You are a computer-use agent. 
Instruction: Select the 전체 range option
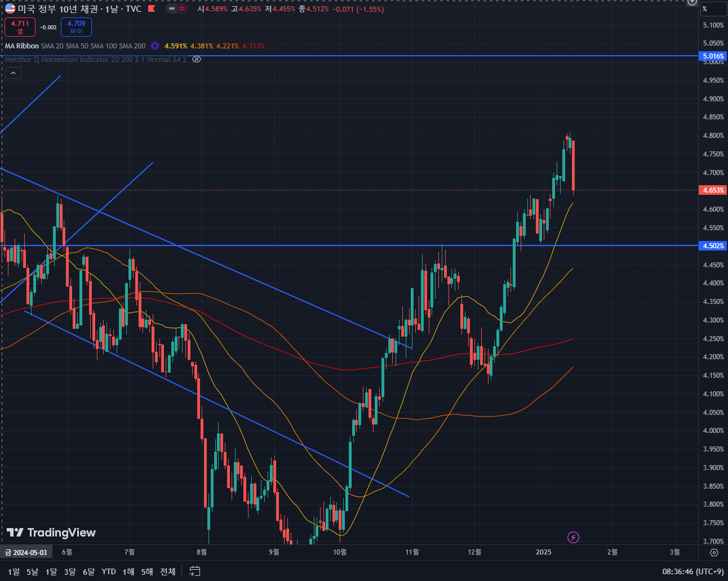tap(168, 571)
